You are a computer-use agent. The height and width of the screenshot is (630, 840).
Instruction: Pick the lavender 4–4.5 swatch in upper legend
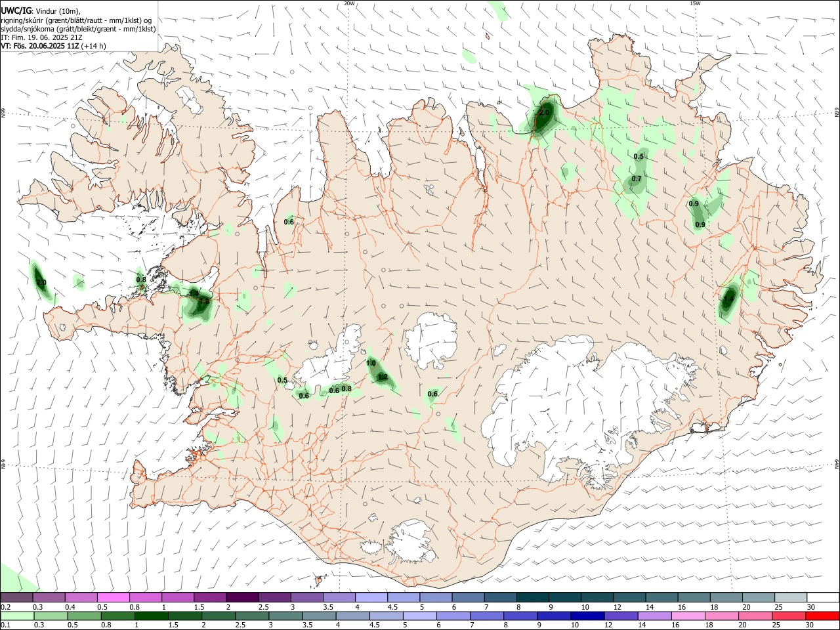[x=371, y=598]
